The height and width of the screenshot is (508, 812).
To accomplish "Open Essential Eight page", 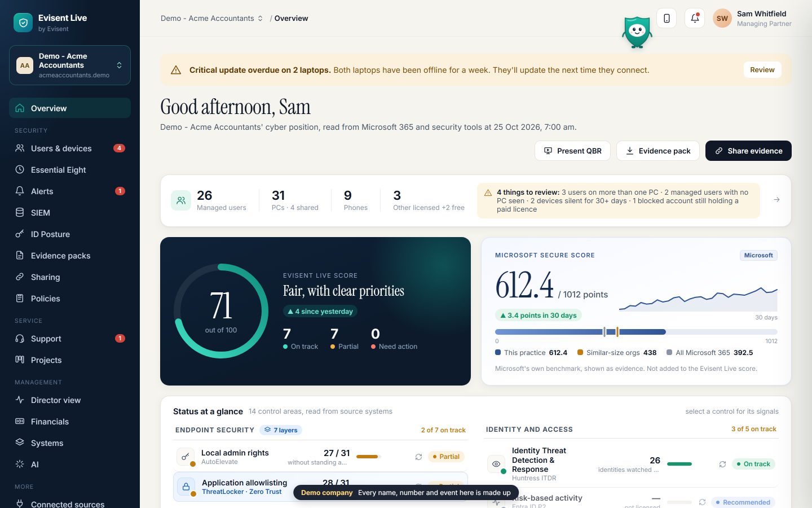I will pyautogui.click(x=70, y=170).
